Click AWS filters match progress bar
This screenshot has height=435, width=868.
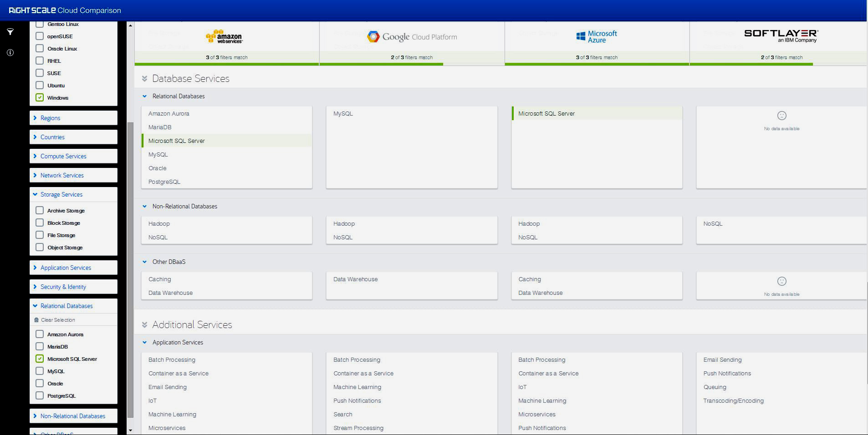[227, 64]
